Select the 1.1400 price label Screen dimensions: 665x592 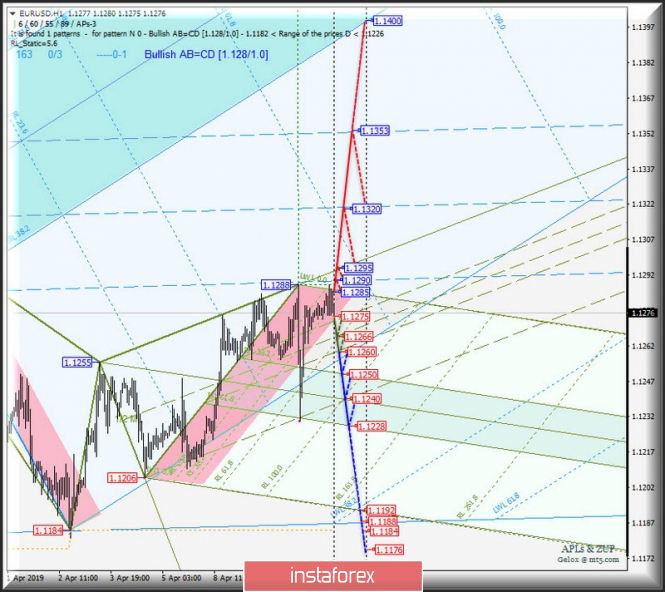(x=388, y=21)
